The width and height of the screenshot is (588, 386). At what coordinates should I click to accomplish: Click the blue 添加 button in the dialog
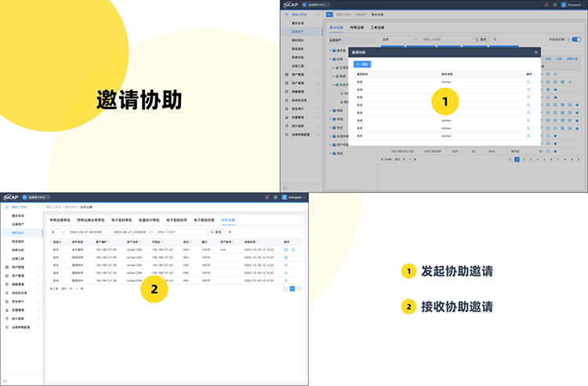point(364,63)
